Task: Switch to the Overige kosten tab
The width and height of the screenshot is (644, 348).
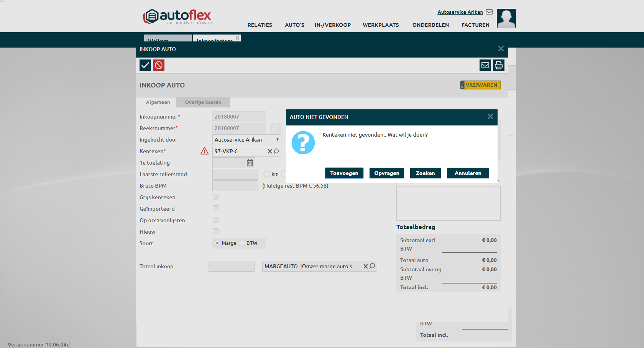Action: coord(203,102)
